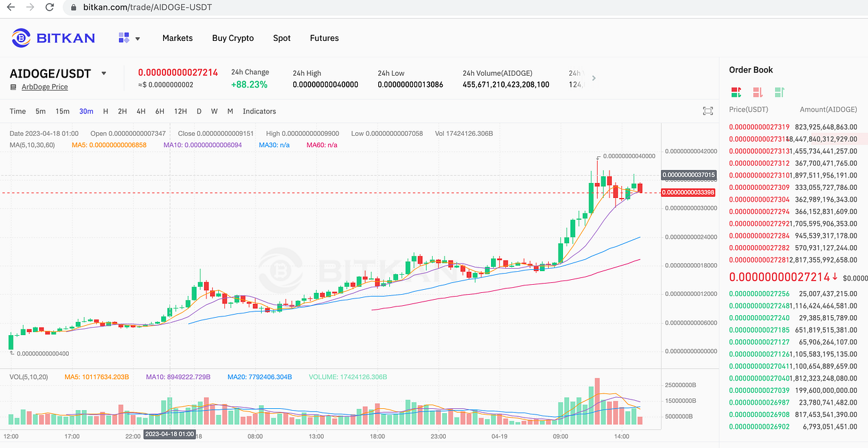This screenshot has width=868, height=448.
Task: Open the AIDOGE/USDT pair selector arrow
Action: 104,73
